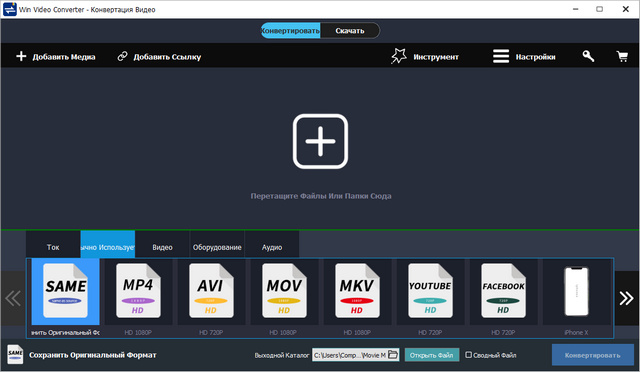Switch to the Конвертировать mode toggle
The image size is (640, 372).
tap(291, 31)
